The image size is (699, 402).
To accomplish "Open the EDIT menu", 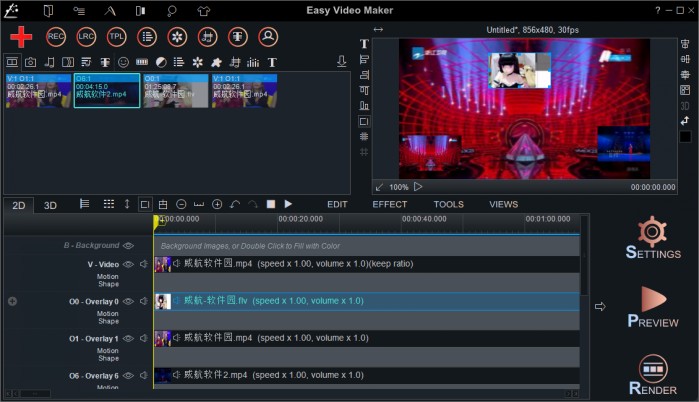I will (337, 205).
